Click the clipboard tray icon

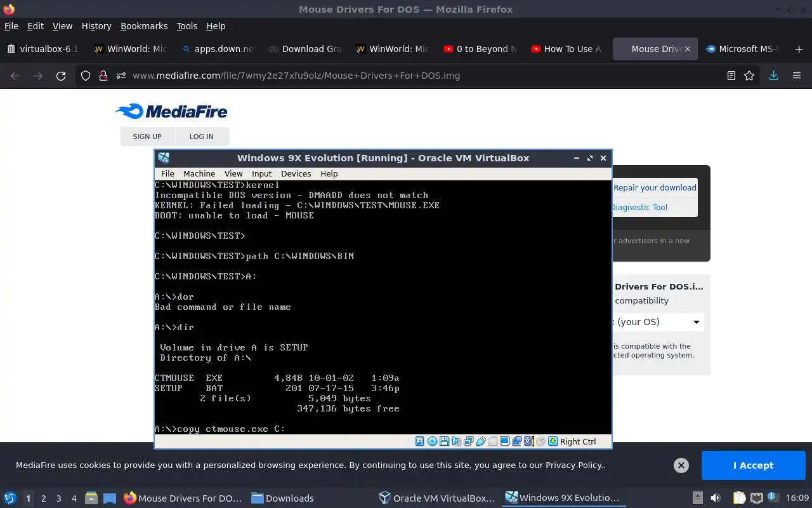(x=740, y=498)
